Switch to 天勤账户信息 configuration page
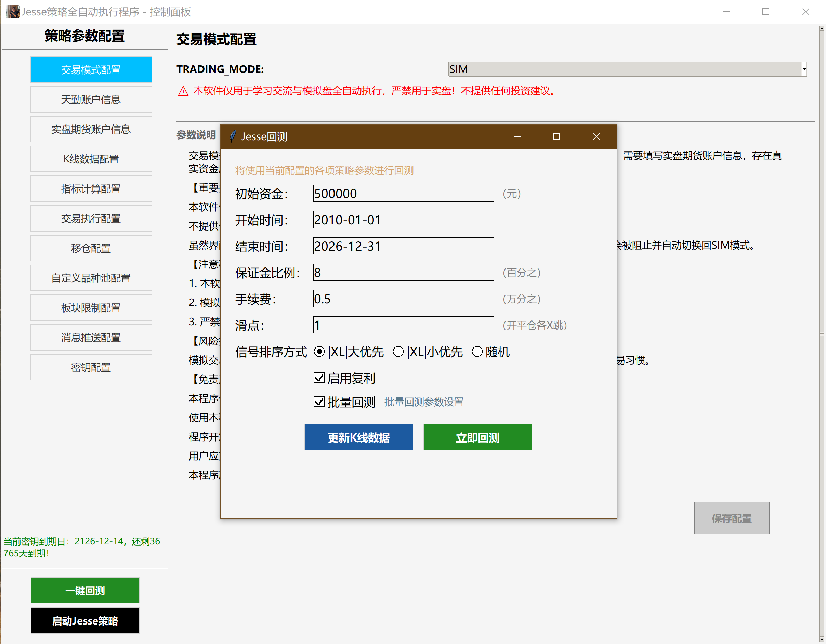The width and height of the screenshot is (826, 644). click(91, 99)
